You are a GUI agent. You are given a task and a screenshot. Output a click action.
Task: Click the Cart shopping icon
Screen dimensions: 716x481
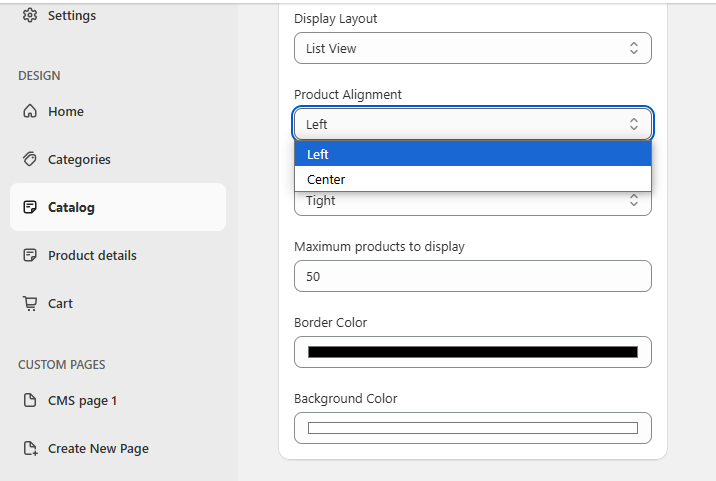coord(30,303)
